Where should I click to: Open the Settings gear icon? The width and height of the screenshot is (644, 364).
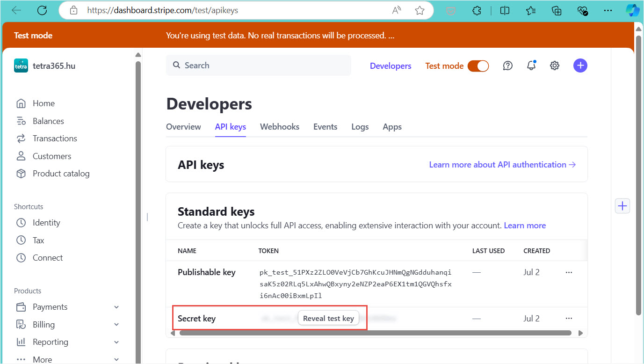555,66
